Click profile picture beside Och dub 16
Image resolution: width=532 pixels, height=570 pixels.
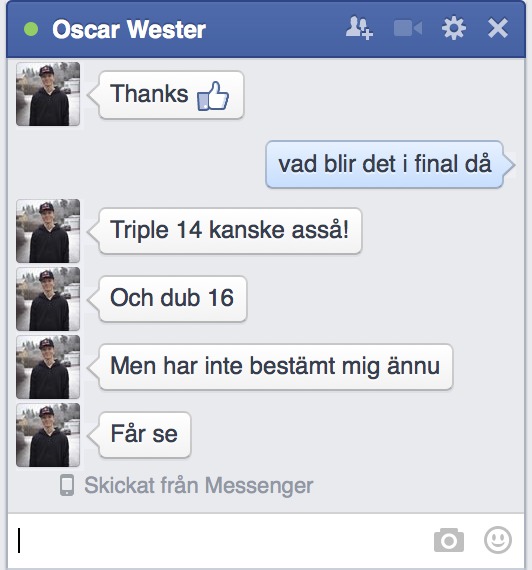[48, 299]
